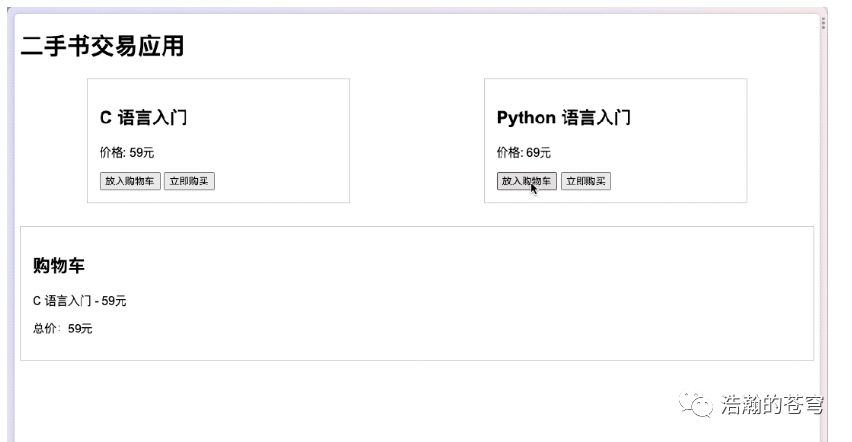Click the 浩瀚的苍穹 watermark text

point(772,404)
